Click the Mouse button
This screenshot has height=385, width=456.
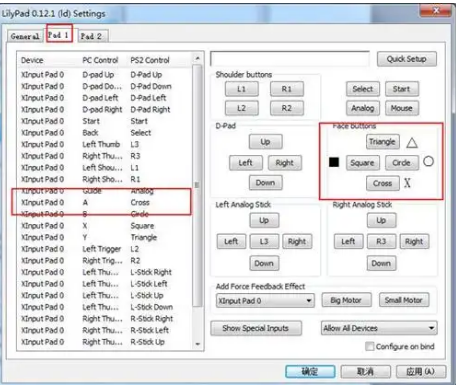[402, 108]
